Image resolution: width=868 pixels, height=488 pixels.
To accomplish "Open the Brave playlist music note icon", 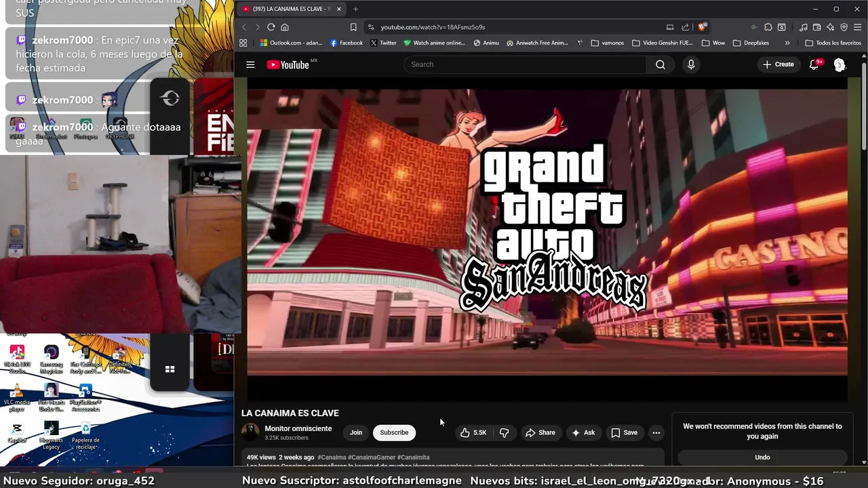I will 804,27.
